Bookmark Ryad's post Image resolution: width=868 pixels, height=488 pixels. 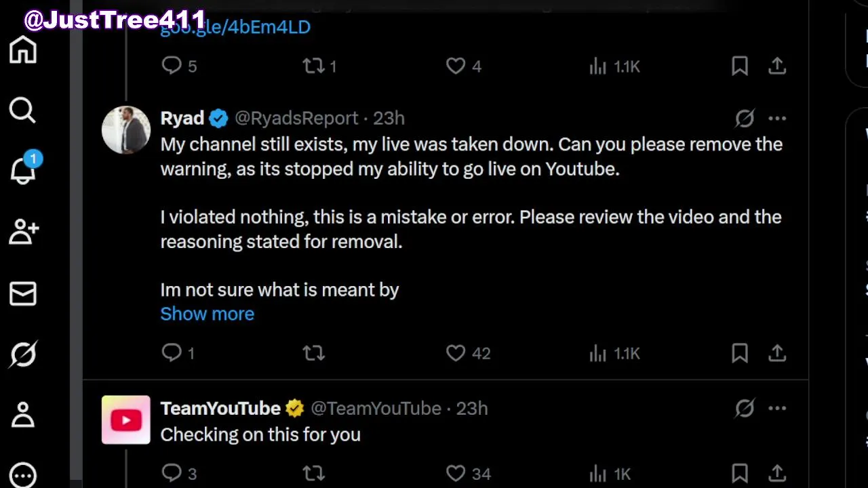coord(739,353)
